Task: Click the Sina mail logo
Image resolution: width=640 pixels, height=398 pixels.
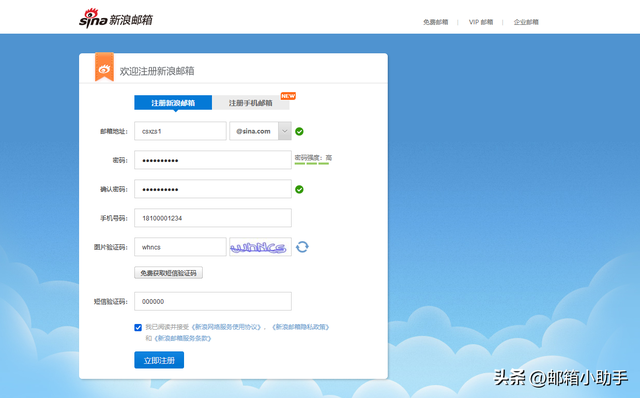Action: click(116, 18)
